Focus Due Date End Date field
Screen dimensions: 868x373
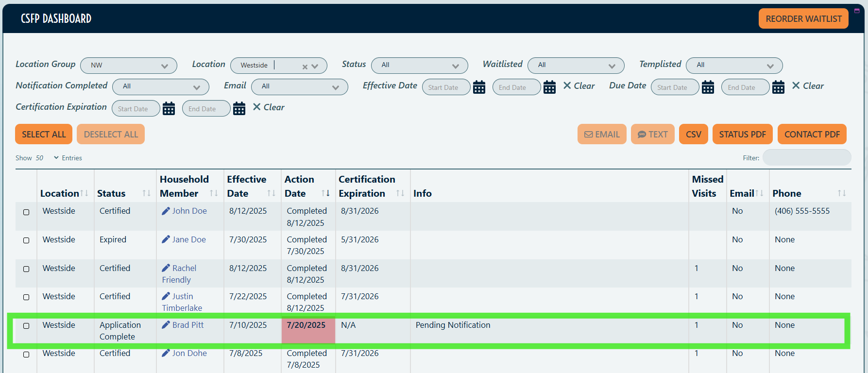click(x=746, y=87)
